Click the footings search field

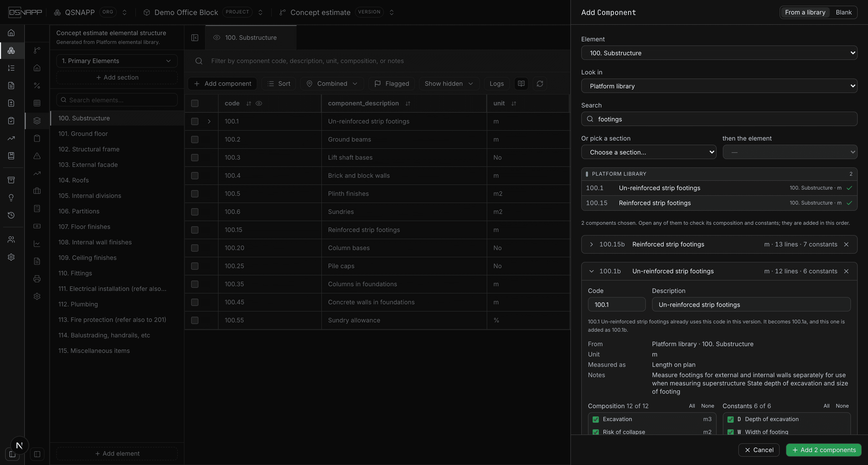(719, 119)
